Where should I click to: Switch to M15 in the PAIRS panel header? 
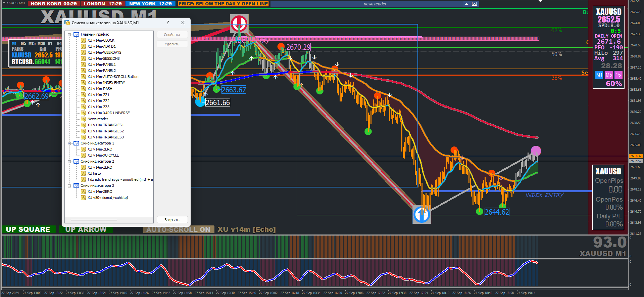[32, 43]
